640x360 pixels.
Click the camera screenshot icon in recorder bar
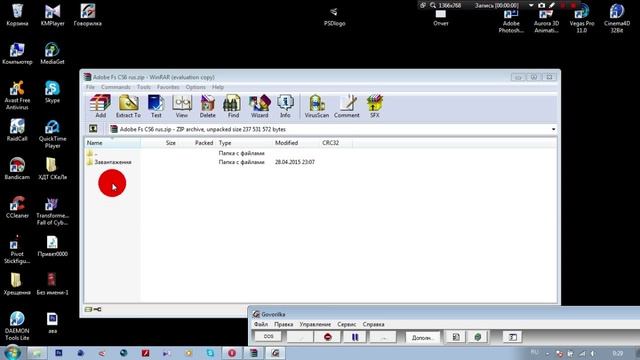542,5
